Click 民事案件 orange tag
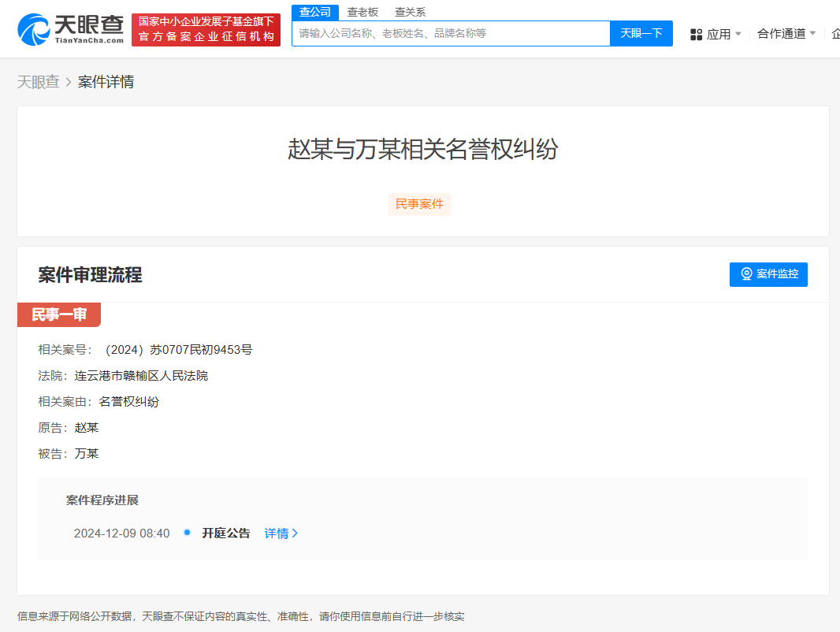The height and width of the screenshot is (632, 840). pos(419,204)
